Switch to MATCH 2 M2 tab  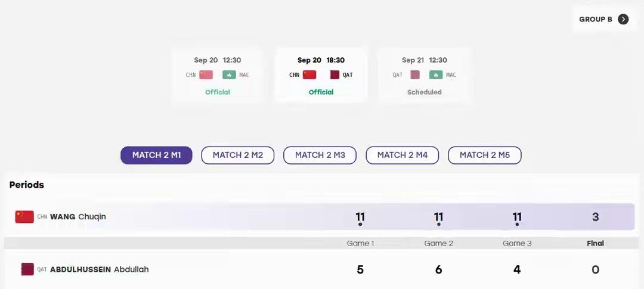click(x=238, y=155)
